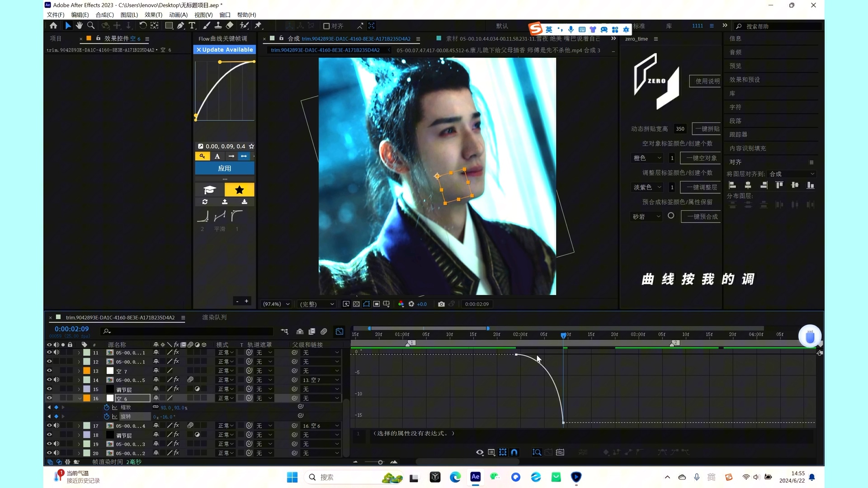This screenshot has width=868, height=488.
Task: Open the 动画(A) menu
Action: (178, 15)
